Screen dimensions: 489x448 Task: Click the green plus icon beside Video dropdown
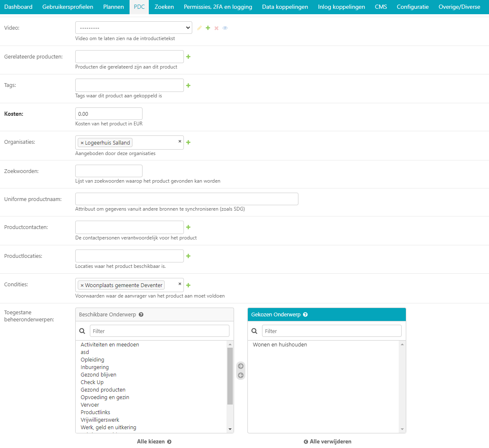coord(208,28)
